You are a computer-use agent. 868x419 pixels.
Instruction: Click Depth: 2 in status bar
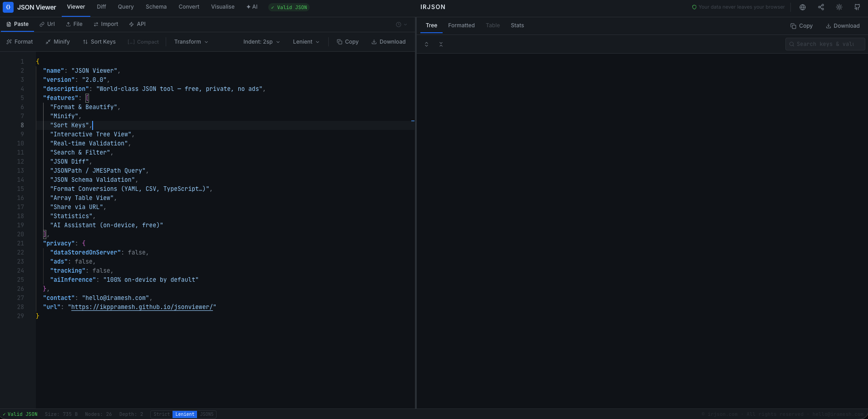(131, 414)
